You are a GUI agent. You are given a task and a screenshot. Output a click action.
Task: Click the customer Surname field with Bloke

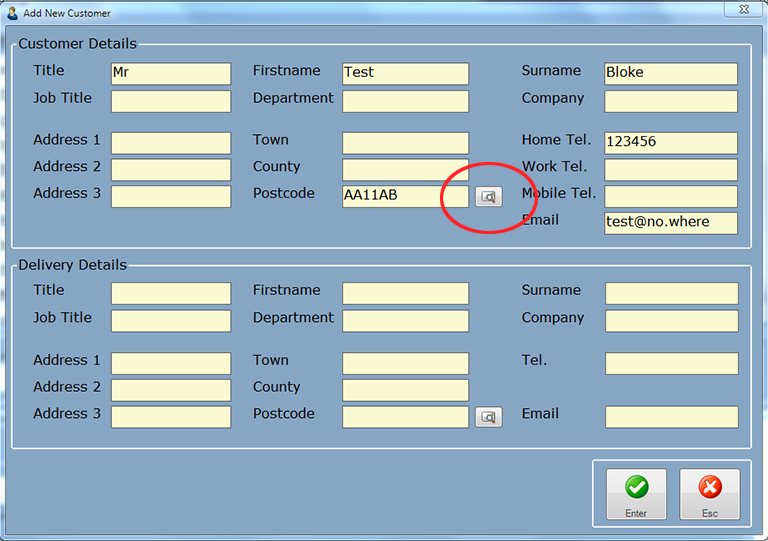pyautogui.click(x=671, y=74)
